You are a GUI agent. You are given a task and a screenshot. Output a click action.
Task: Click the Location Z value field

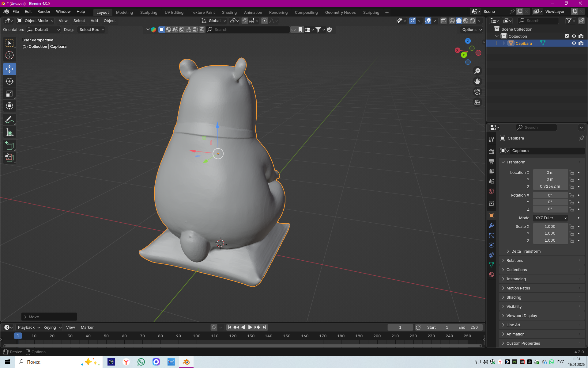pyautogui.click(x=550, y=186)
